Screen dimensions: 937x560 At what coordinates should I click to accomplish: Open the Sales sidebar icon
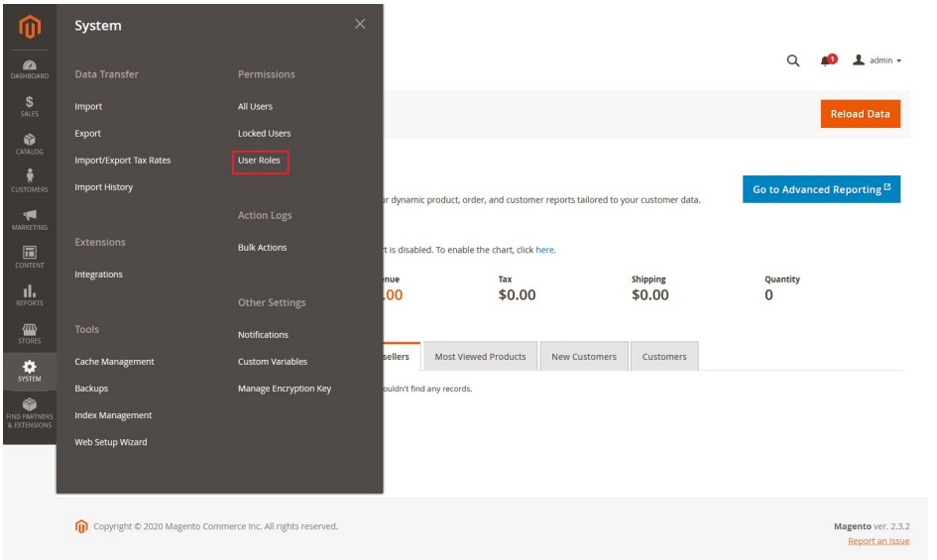coord(29,106)
